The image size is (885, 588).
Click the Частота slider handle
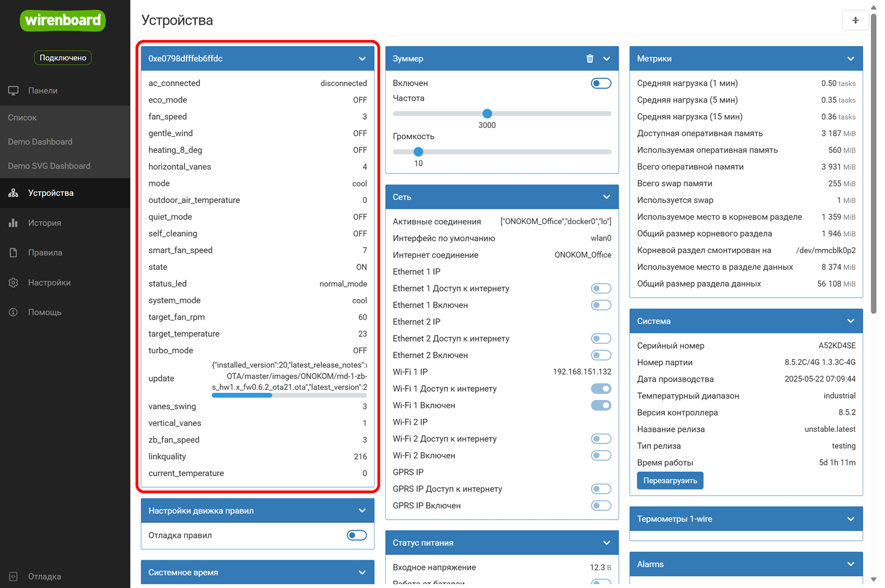[x=487, y=114]
